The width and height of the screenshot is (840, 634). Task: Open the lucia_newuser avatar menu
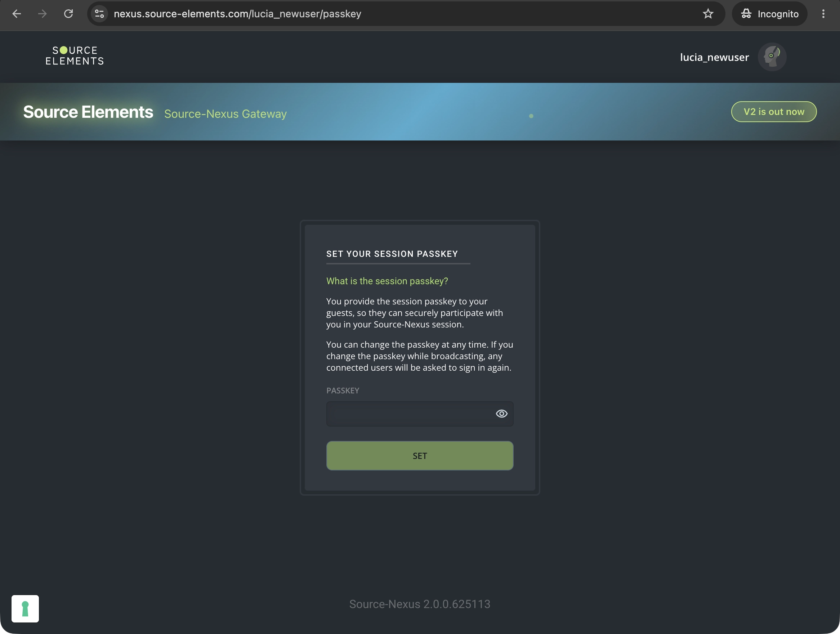tap(772, 57)
